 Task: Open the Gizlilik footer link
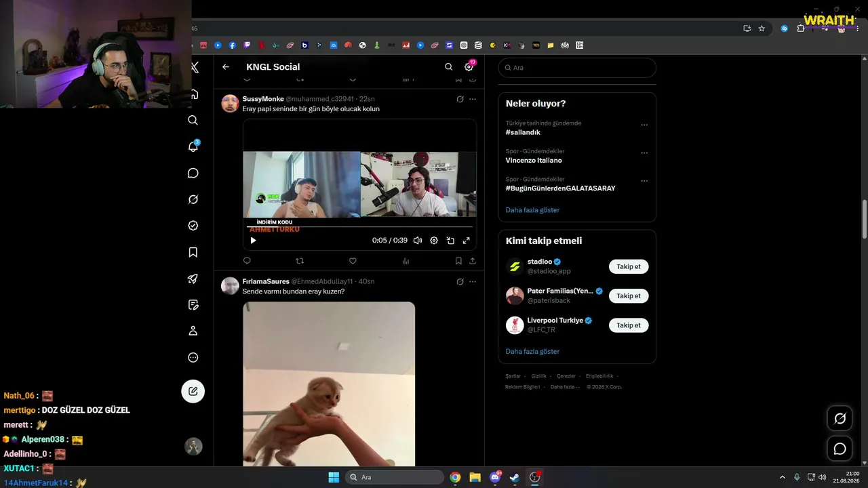click(539, 376)
